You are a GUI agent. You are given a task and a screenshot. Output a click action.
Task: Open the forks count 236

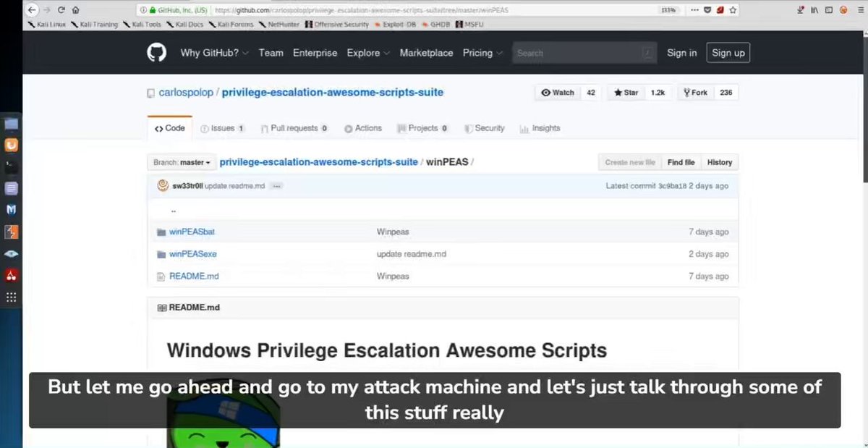point(726,93)
